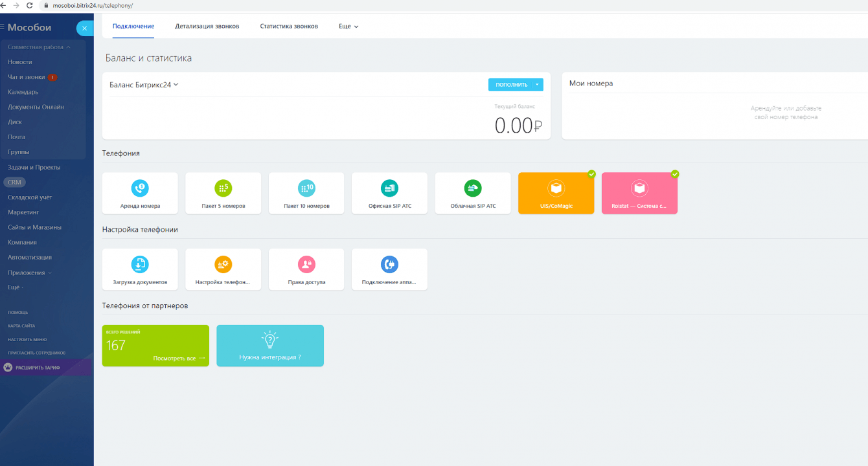The height and width of the screenshot is (466, 868).
Task: Go to Чат и звонки
Action: point(27,77)
